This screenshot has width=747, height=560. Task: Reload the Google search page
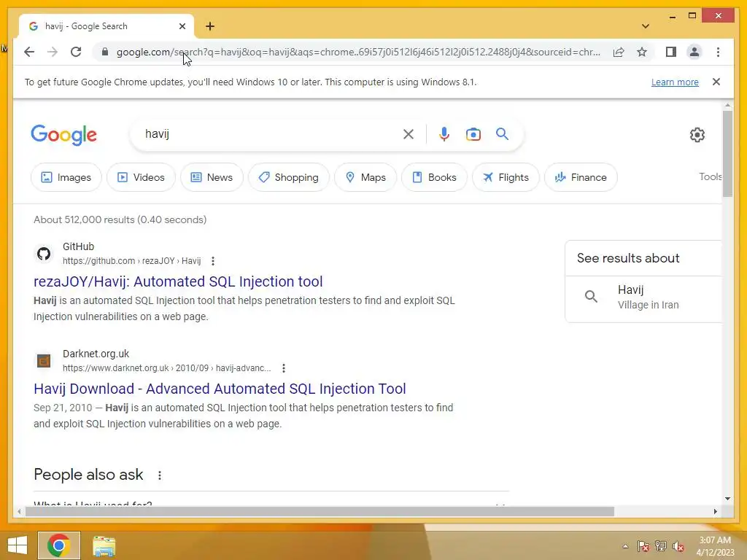point(76,52)
